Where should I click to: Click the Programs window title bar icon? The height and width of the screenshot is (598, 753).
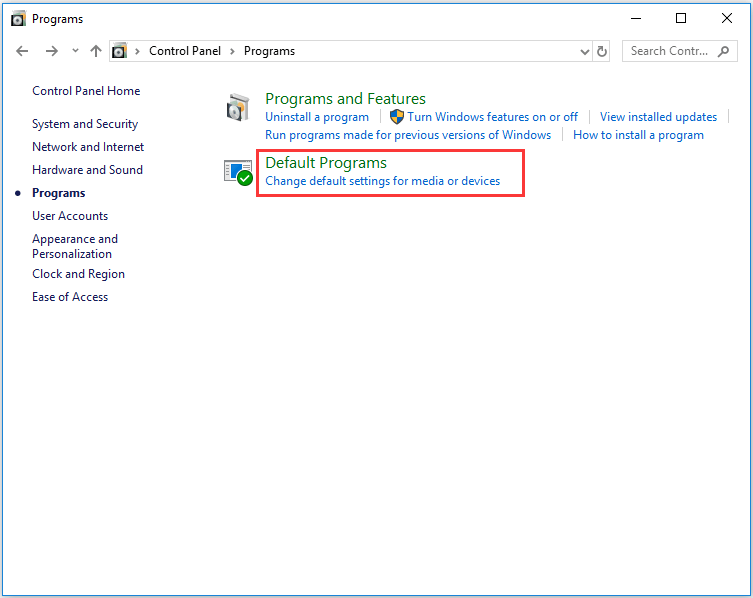[18, 19]
